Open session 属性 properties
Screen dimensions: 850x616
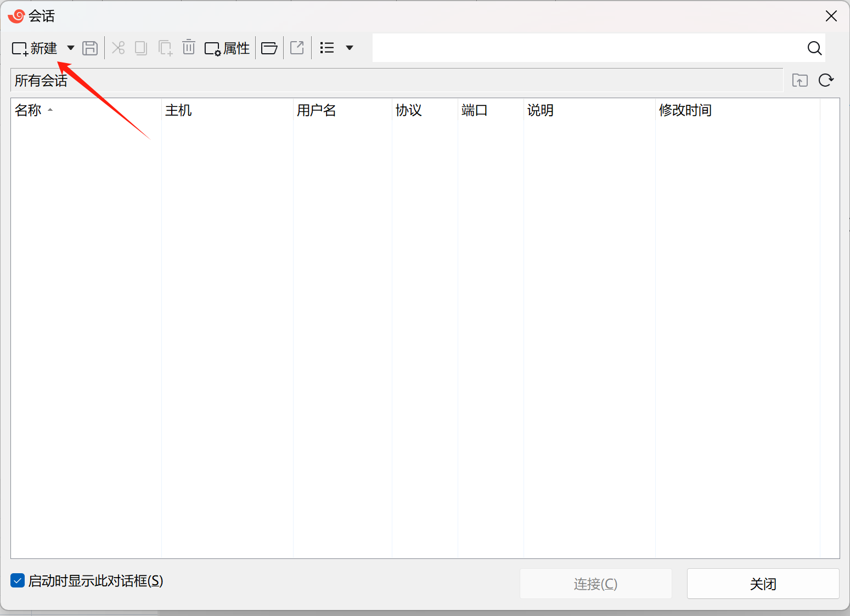tap(227, 48)
